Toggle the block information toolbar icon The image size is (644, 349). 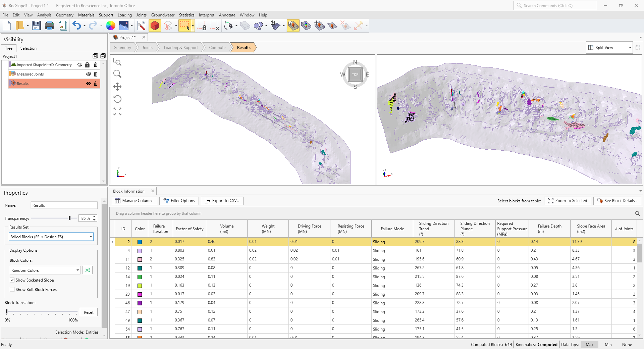[293, 26]
